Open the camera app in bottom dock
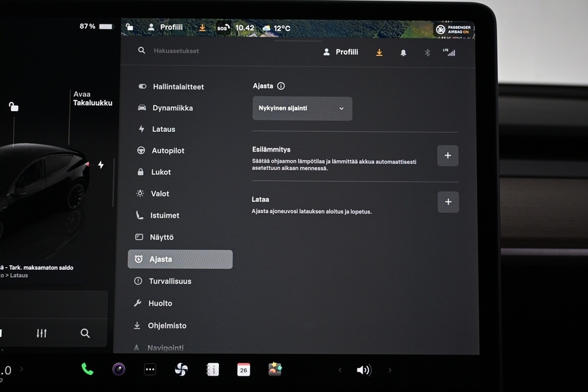588x392 pixels. (x=118, y=369)
